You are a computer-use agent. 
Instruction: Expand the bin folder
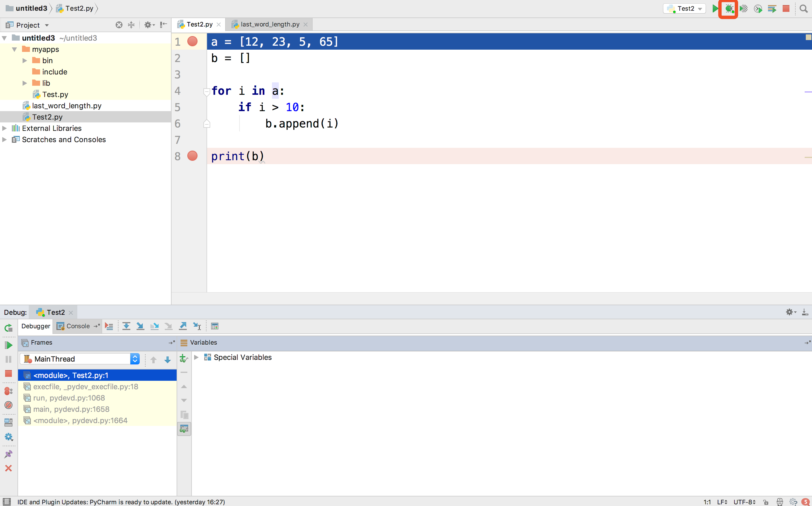coord(25,61)
